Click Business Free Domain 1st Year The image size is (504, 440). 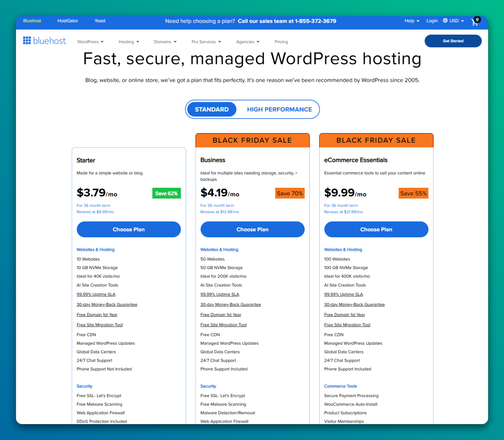click(x=220, y=315)
